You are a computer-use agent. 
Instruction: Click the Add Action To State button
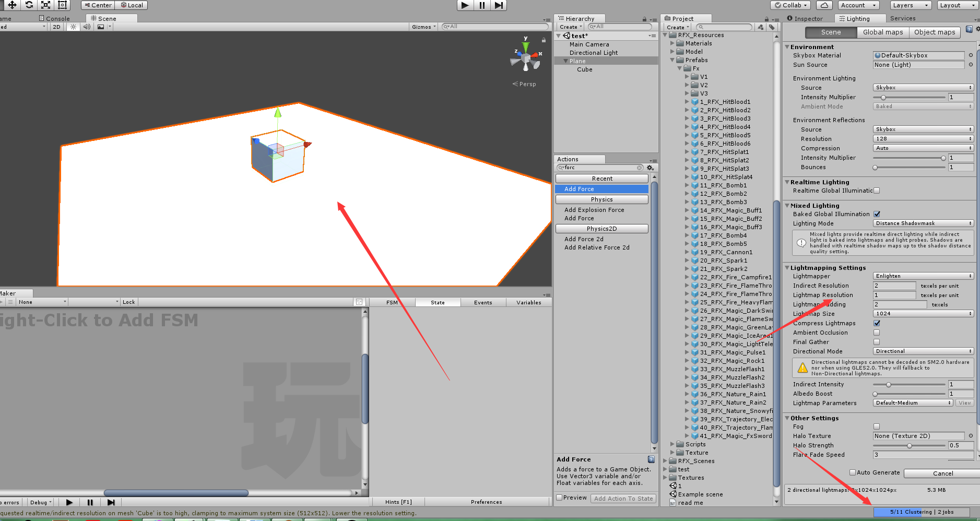pyautogui.click(x=623, y=498)
